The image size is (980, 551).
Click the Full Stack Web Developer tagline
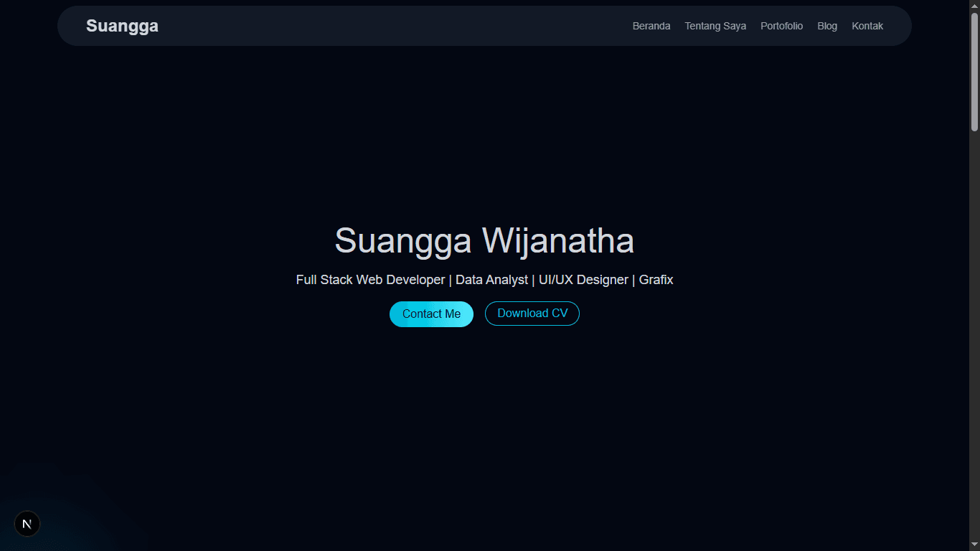click(x=484, y=280)
